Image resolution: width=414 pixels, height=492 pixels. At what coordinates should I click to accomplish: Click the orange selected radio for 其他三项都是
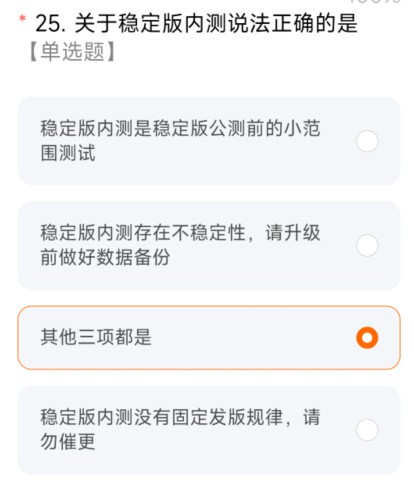click(x=367, y=338)
